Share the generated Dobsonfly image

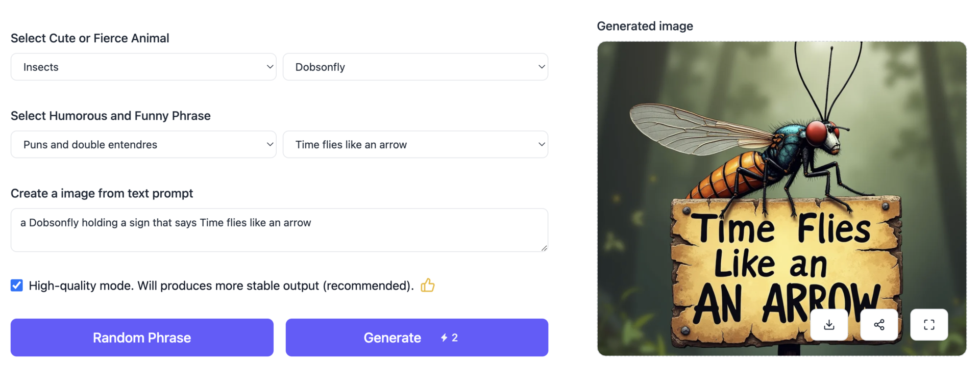point(879,325)
